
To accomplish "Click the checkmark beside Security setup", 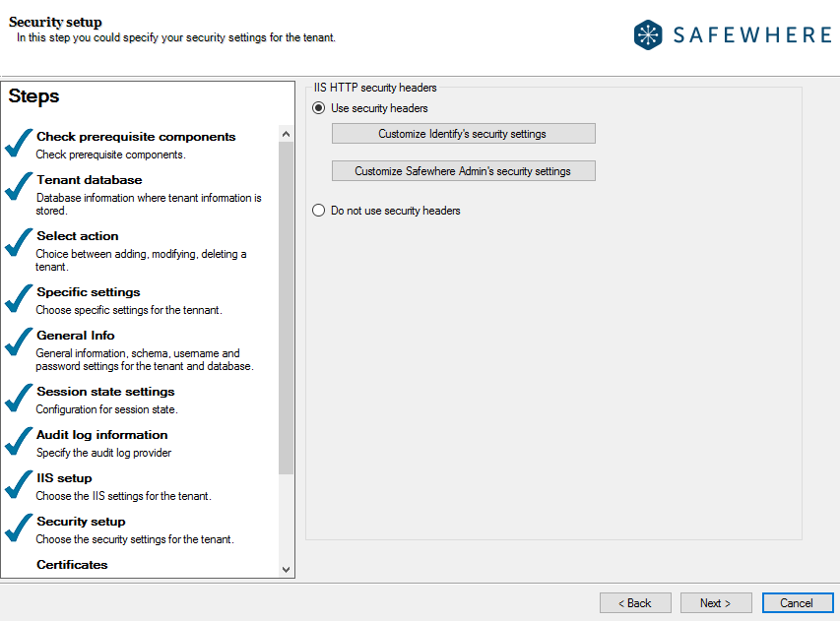I will tap(18, 528).
